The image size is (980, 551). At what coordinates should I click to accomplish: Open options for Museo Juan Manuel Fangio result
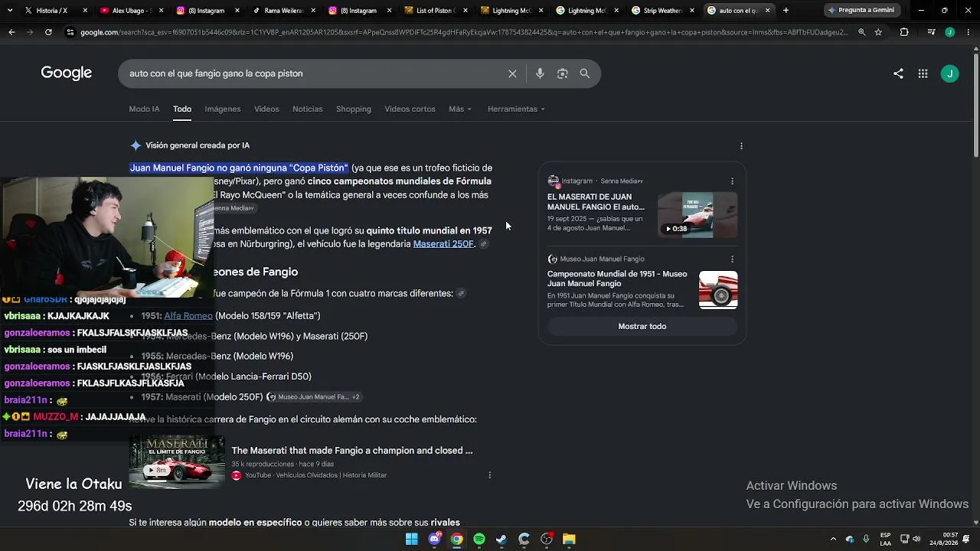click(x=732, y=259)
